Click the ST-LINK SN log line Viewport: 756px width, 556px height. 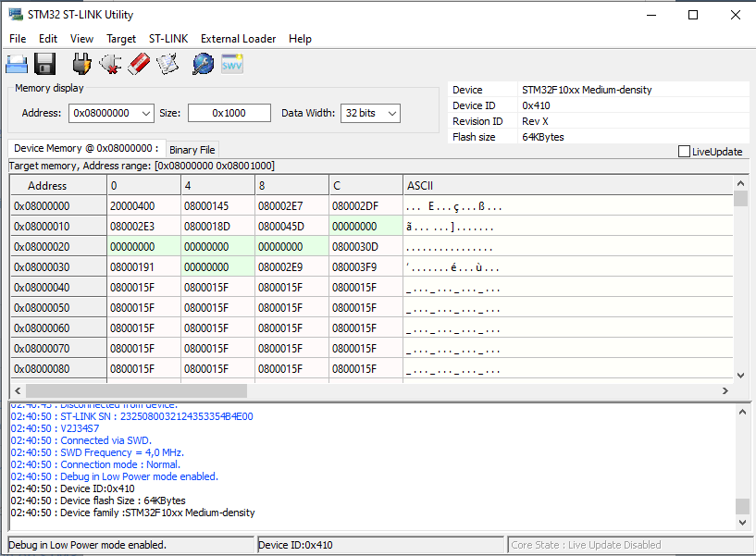tap(131, 416)
